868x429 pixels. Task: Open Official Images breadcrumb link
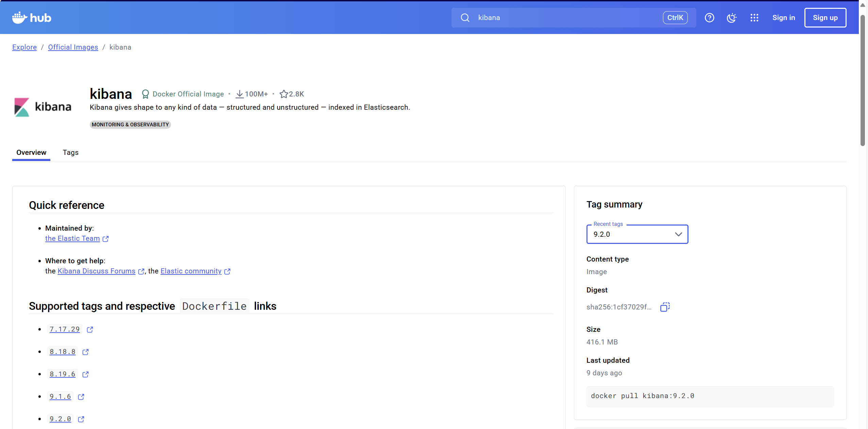pyautogui.click(x=73, y=47)
